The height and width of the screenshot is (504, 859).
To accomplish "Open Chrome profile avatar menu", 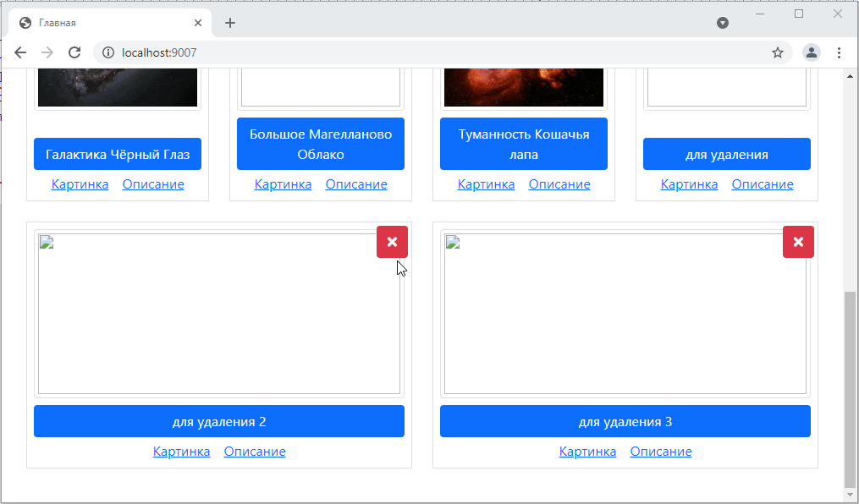I will click(811, 52).
